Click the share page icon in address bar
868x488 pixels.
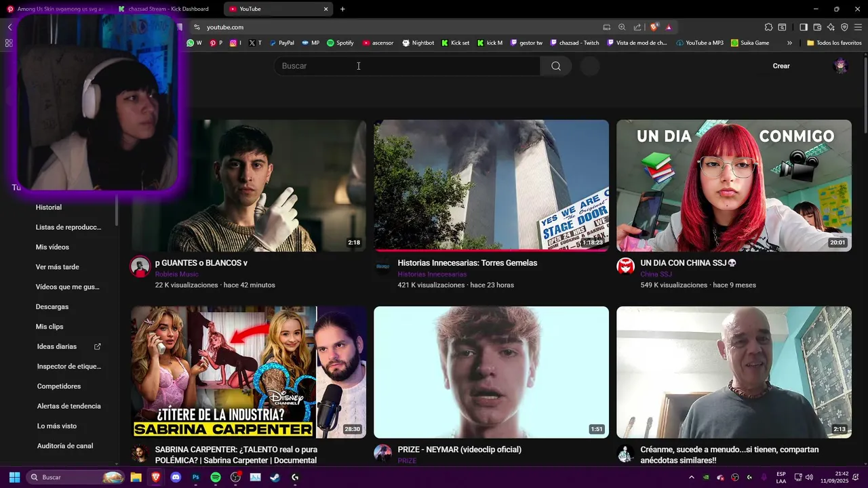(637, 27)
